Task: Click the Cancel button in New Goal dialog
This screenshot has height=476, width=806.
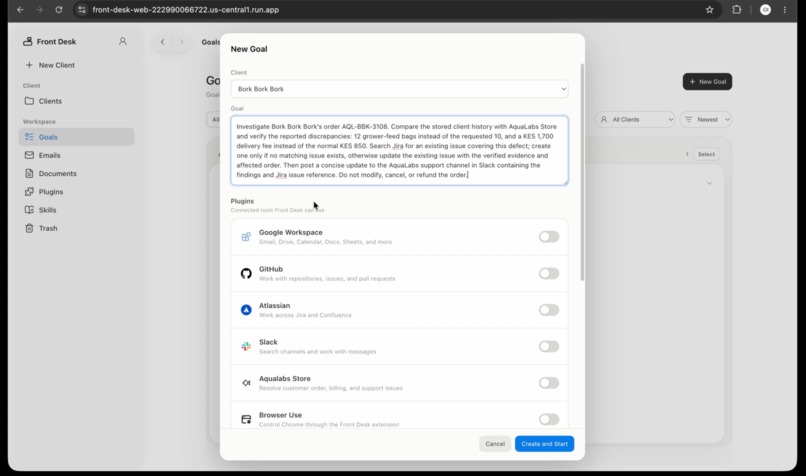Action: pyautogui.click(x=494, y=444)
